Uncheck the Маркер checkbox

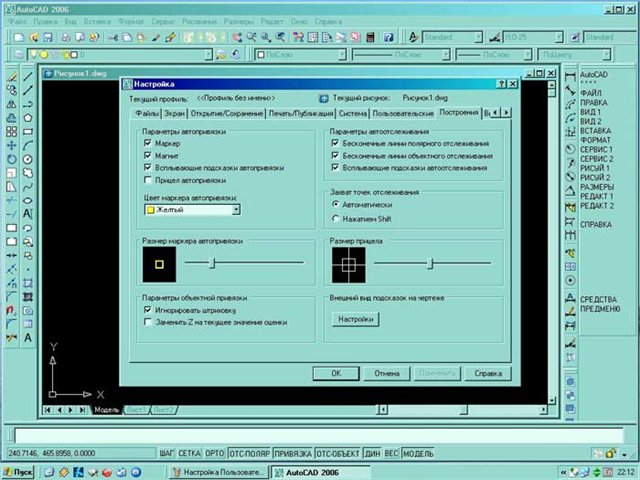[147, 144]
